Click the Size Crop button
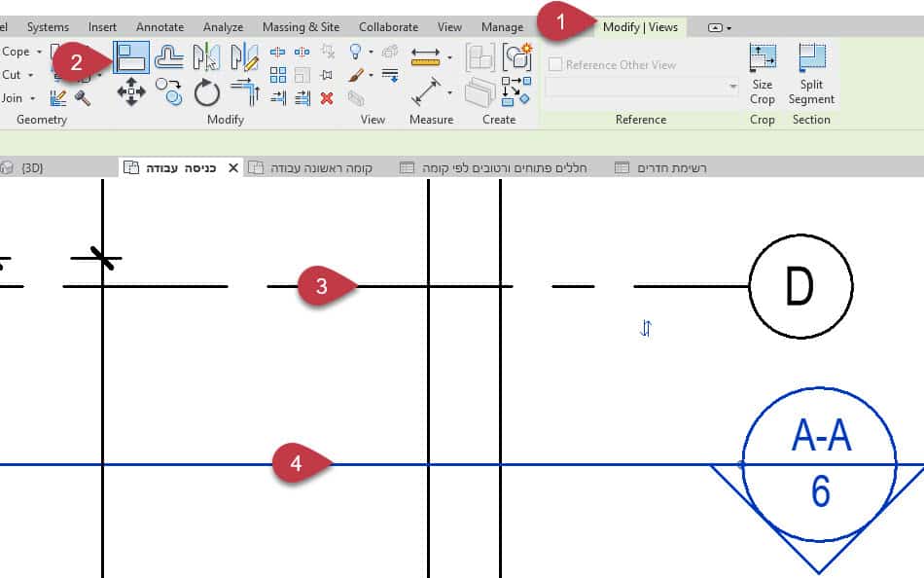924x578 pixels. (762, 75)
